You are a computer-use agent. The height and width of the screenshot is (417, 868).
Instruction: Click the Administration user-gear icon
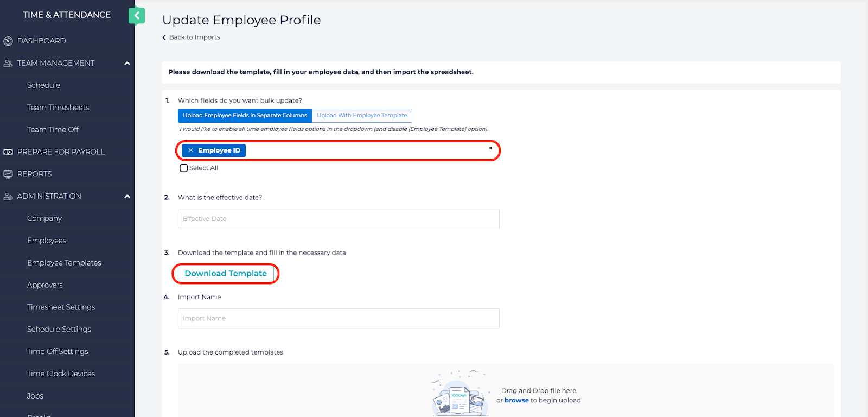pos(8,197)
